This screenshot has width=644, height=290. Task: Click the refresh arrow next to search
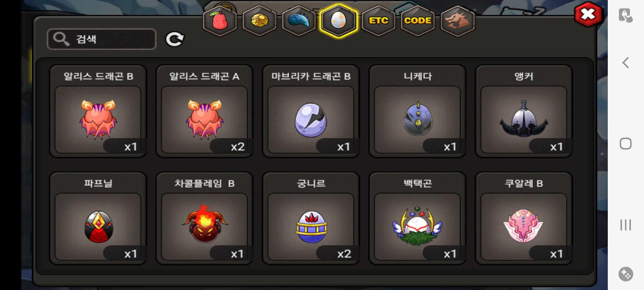[175, 39]
